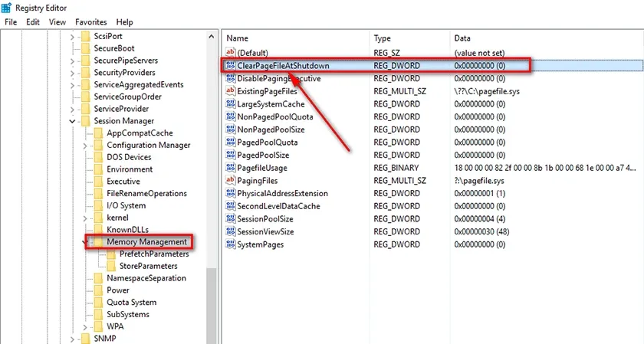The image size is (644, 344).
Task: Click the PagefileUsage binary value icon
Action: (231, 168)
